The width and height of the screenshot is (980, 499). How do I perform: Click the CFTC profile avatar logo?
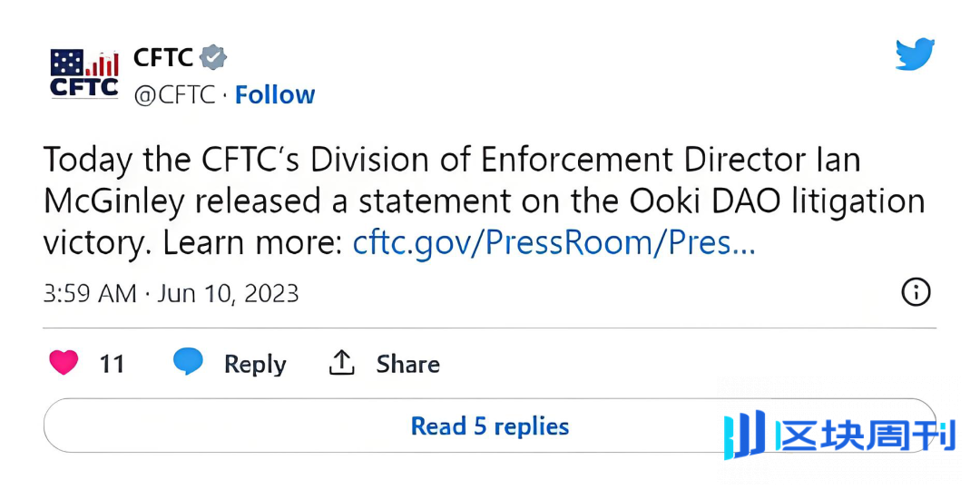[x=83, y=74]
